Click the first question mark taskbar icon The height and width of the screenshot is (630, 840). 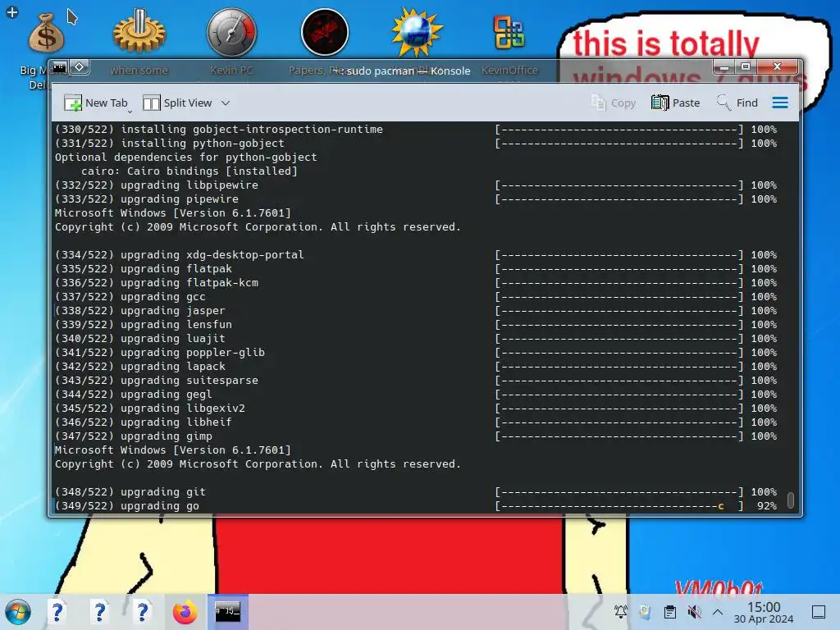coord(57,612)
